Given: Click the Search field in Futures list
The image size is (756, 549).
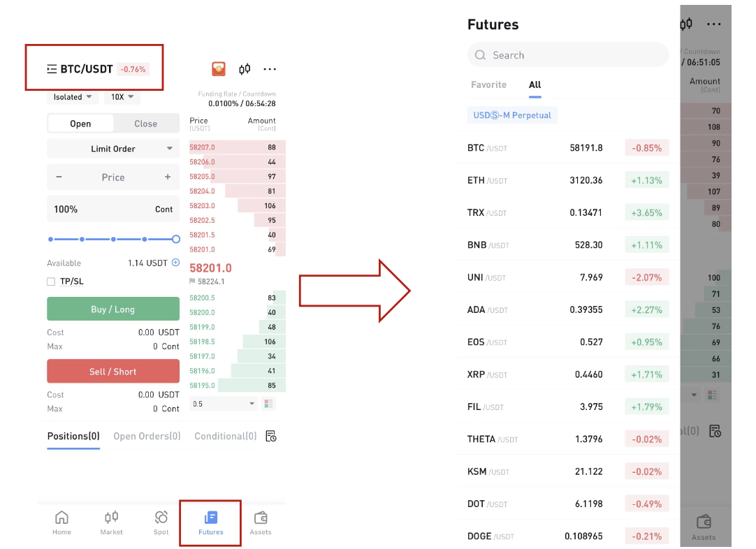Looking at the screenshot, I should point(568,55).
